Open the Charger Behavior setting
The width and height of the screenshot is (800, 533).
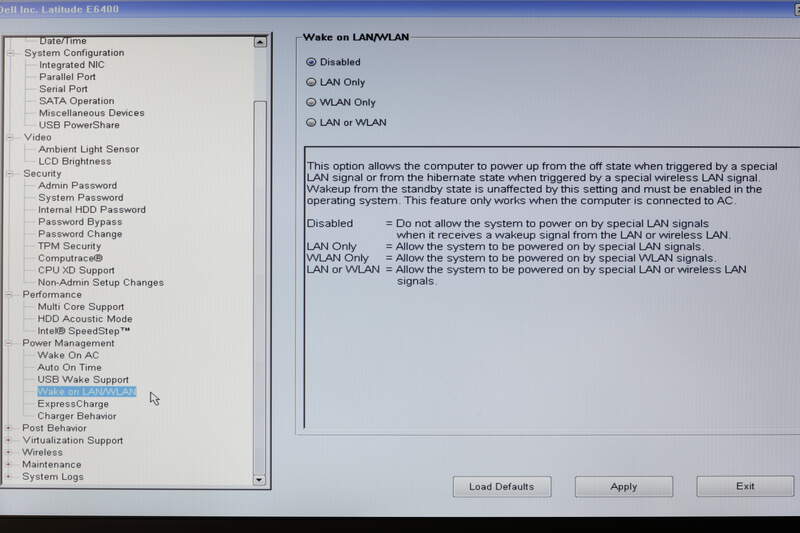click(77, 416)
